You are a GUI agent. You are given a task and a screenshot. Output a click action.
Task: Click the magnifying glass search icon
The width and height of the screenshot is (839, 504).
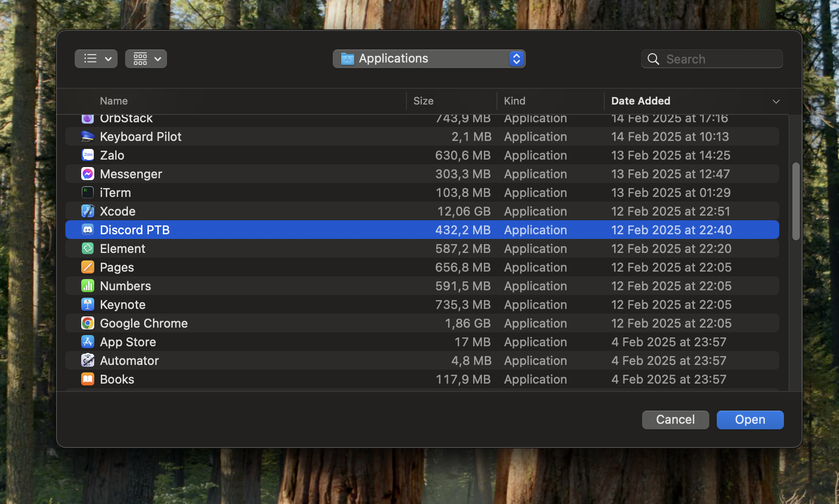[653, 59]
